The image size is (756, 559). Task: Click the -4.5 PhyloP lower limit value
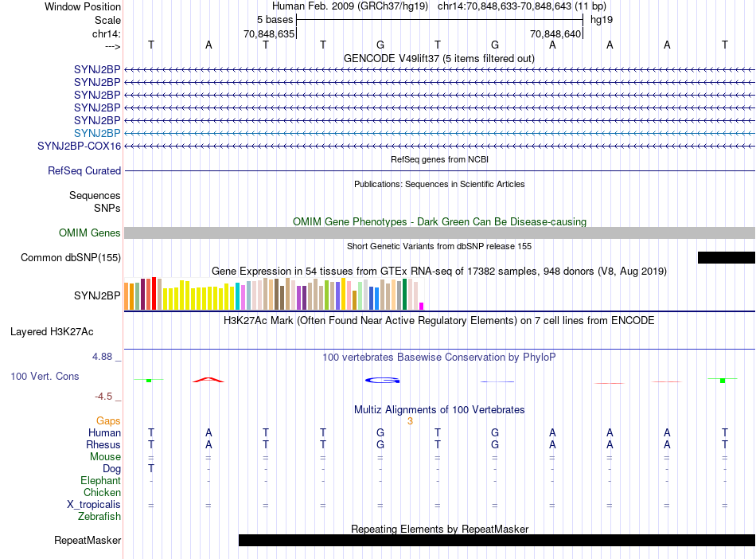click(x=103, y=397)
